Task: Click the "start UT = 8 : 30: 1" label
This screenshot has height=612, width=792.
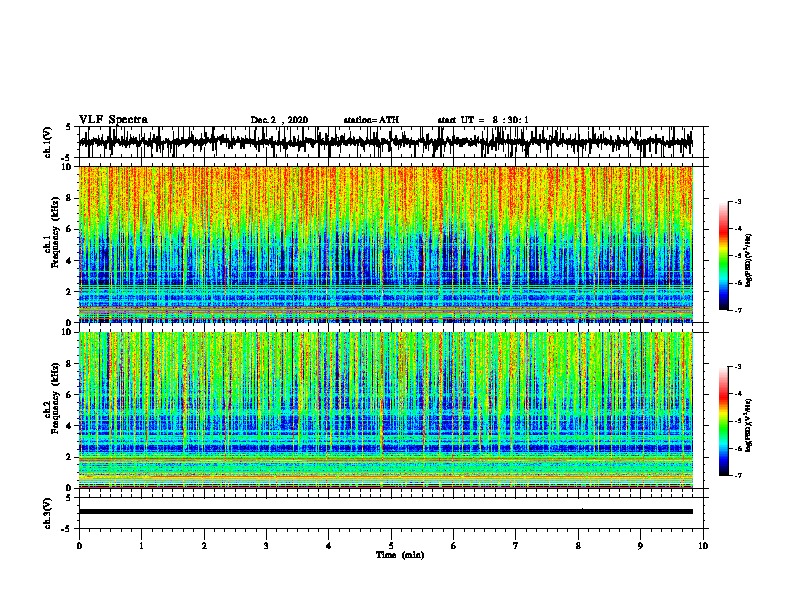Action: 483,120
